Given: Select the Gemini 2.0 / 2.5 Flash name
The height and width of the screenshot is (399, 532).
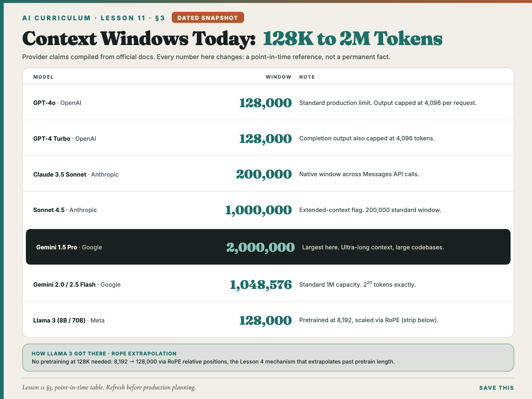Looking at the screenshot, I should pyautogui.click(x=77, y=284).
